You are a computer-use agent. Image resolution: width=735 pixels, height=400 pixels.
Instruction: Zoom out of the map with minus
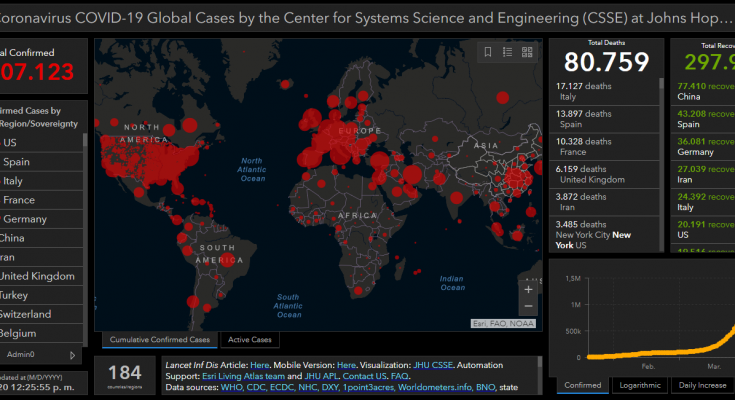pyautogui.click(x=528, y=306)
